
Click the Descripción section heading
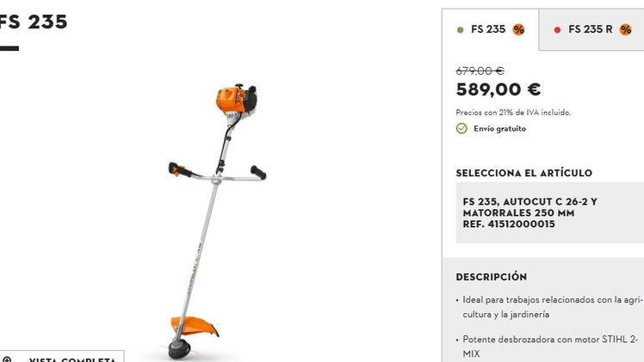click(x=492, y=277)
